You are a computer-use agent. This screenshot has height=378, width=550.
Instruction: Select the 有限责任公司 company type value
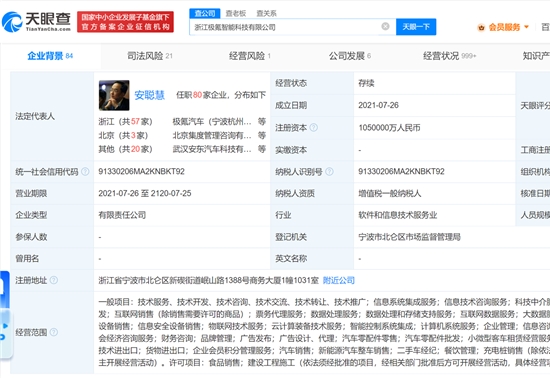122,215
